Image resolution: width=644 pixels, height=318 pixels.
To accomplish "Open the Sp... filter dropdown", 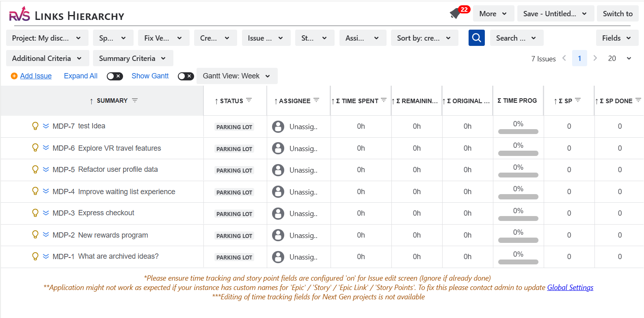I will tap(113, 38).
